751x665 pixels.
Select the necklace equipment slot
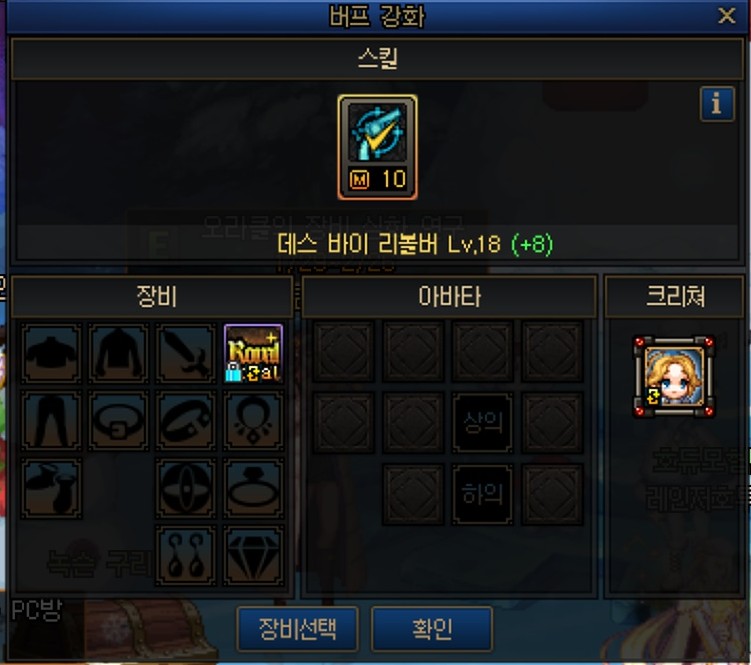(x=253, y=421)
